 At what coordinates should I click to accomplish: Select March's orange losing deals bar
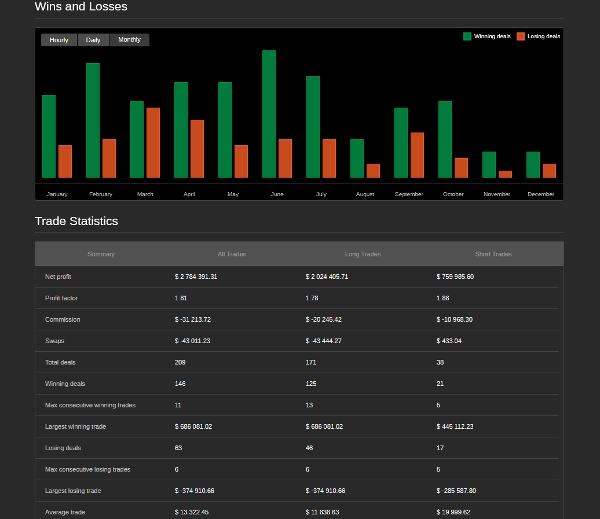(153, 143)
